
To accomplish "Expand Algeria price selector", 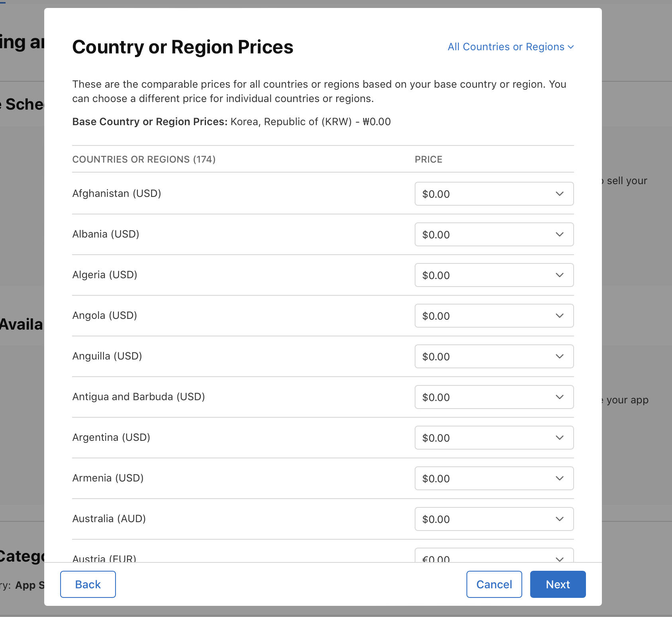I will (x=494, y=275).
